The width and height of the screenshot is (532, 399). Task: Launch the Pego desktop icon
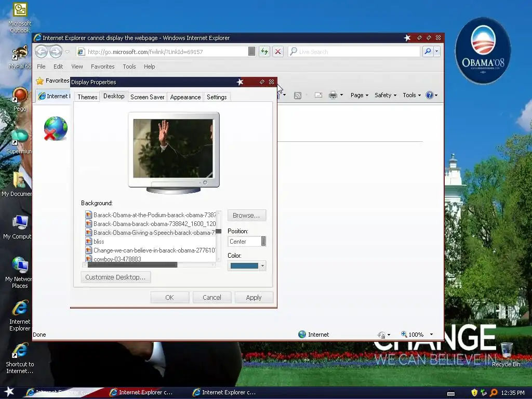coord(20,99)
